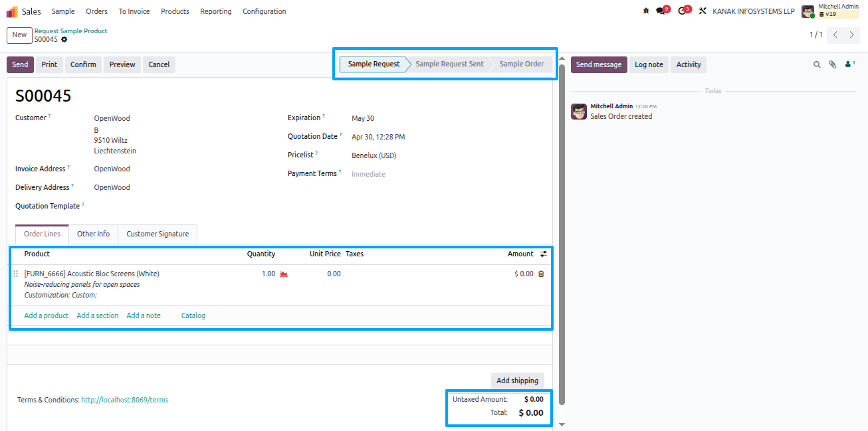Search messages with the magnifier icon
The image size is (868, 431).
[x=817, y=64]
